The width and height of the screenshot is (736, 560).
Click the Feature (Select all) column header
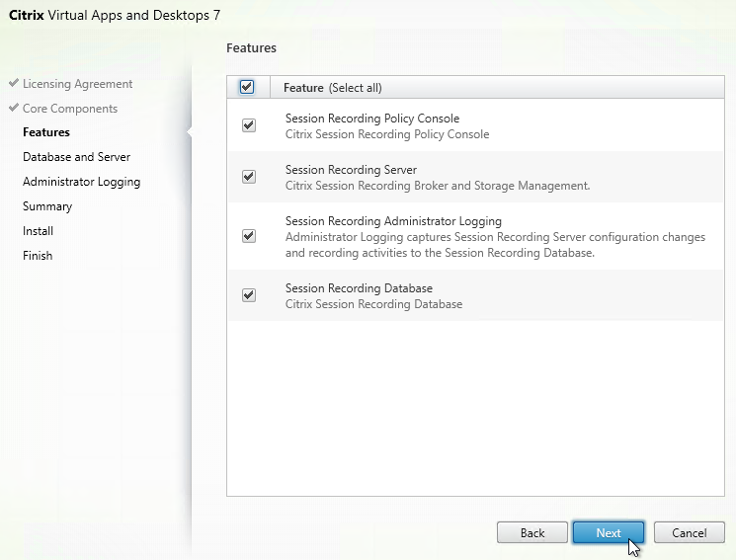(x=333, y=88)
